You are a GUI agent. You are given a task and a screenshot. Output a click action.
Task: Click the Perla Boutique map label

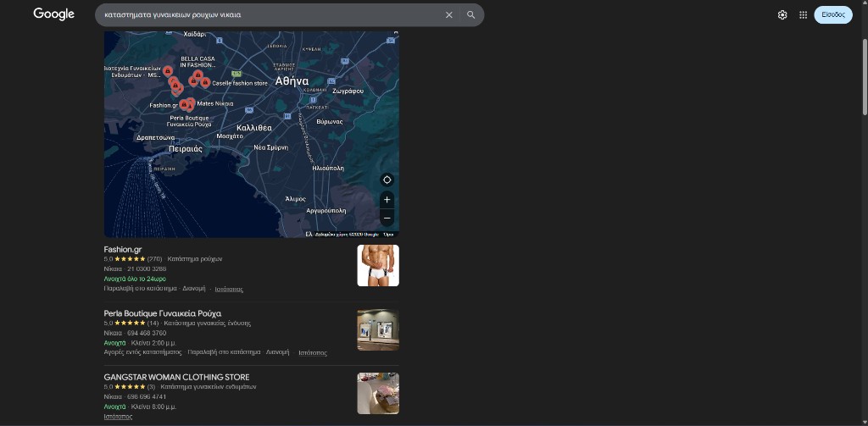tap(189, 121)
